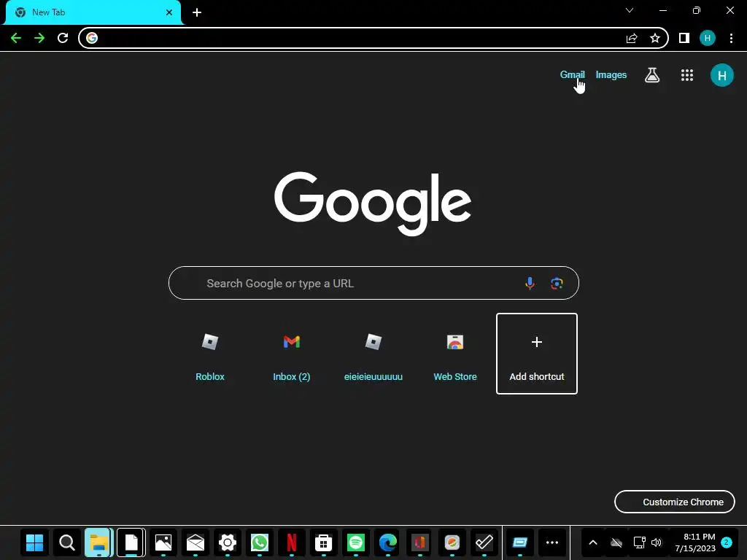
Task: Open Microsoft Store from the taskbar
Action: (x=323, y=542)
